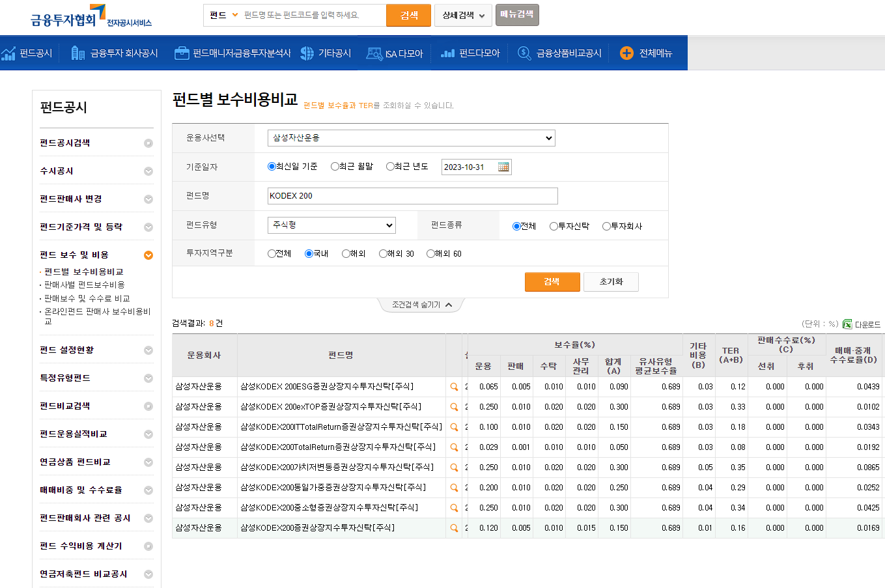
Task: Open detail magnifier for 삼성KODEX200중소형 fund
Action: coord(454,508)
